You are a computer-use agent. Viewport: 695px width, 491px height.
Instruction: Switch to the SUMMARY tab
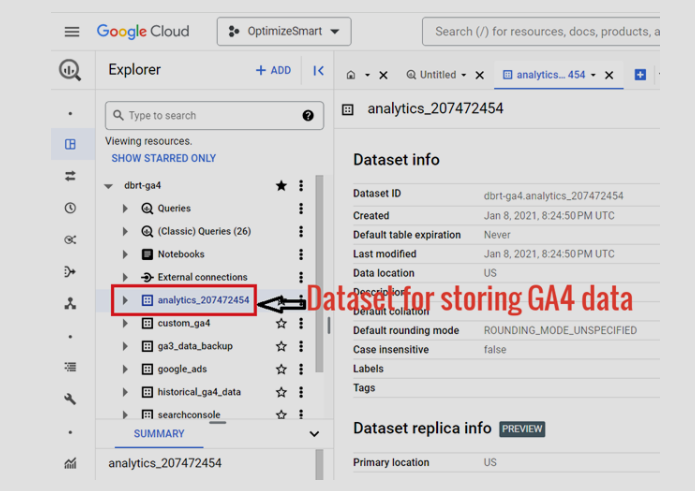[159, 434]
